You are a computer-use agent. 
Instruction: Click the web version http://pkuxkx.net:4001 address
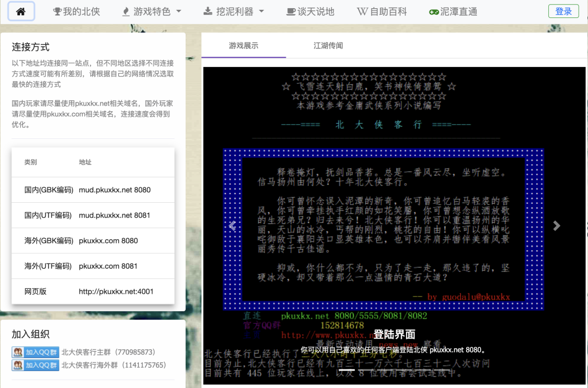coord(116,292)
